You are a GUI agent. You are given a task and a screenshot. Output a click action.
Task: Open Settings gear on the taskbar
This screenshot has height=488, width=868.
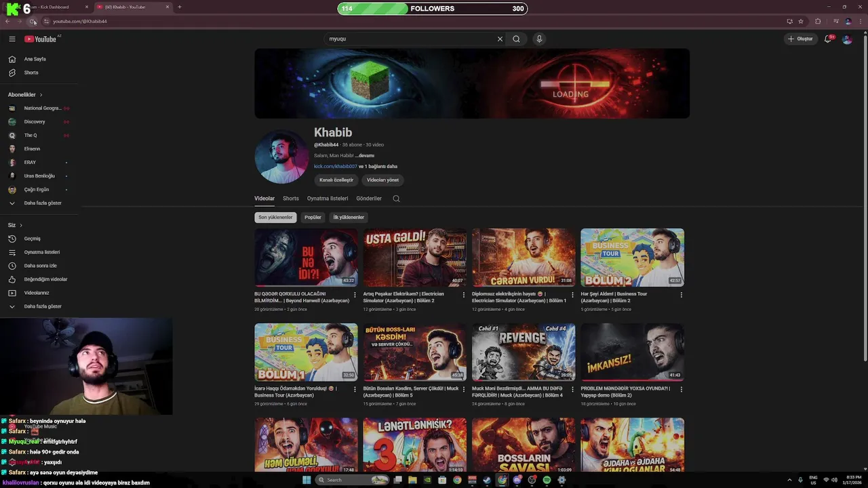561,480
